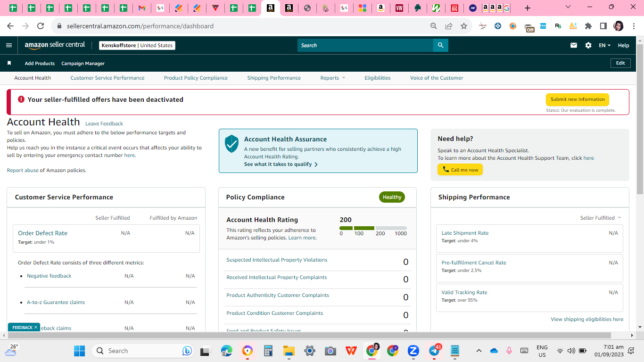Show hidden system tray icons chevron
This screenshot has height=362, width=644.
point(479,351)
